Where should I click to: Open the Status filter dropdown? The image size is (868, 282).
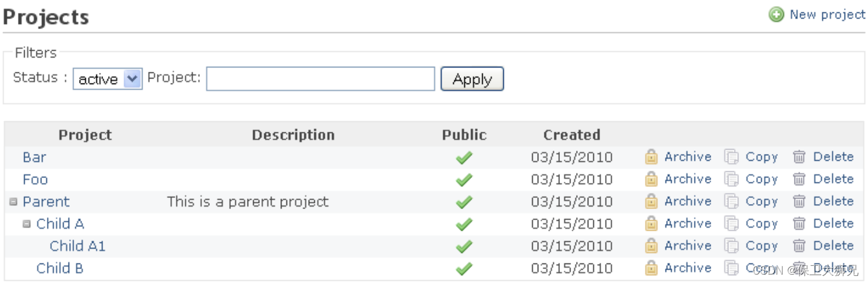click(107, 79)
